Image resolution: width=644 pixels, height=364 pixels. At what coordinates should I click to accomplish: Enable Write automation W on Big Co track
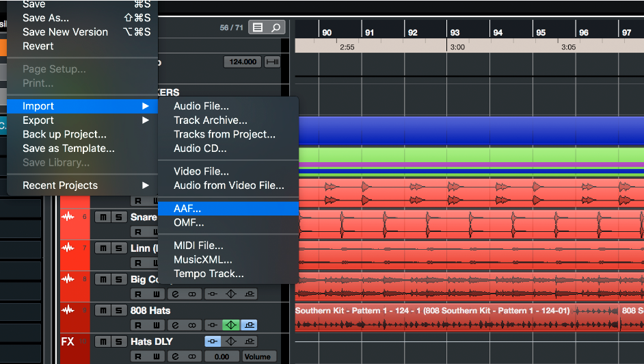click(156, 294)
